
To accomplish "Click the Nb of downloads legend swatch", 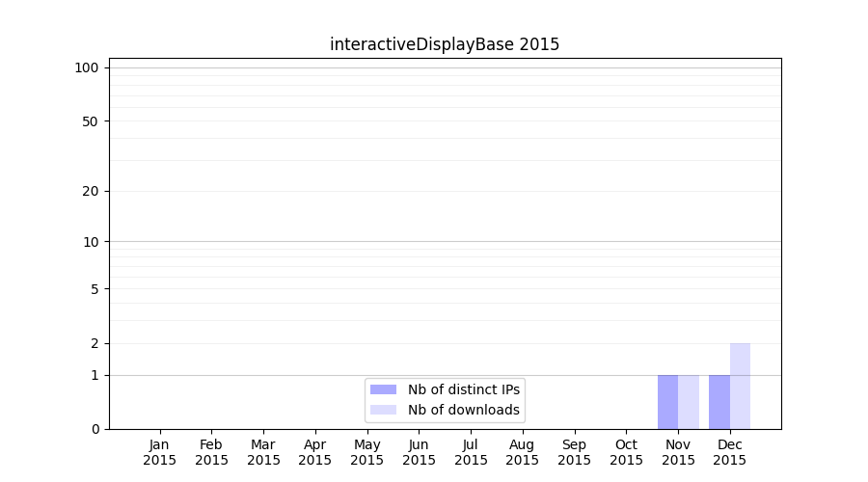I will click(x=383, y=410).
